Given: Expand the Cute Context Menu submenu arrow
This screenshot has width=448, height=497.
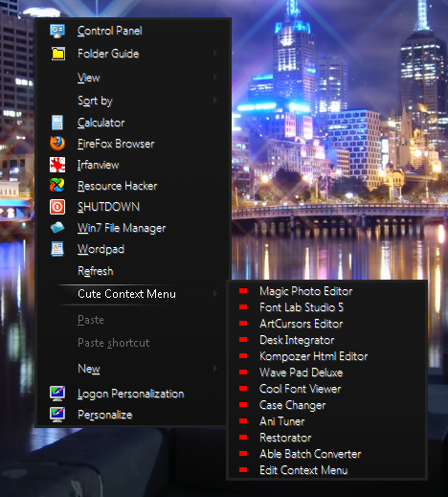Looking at the screenshot, I should click(215, 294).
